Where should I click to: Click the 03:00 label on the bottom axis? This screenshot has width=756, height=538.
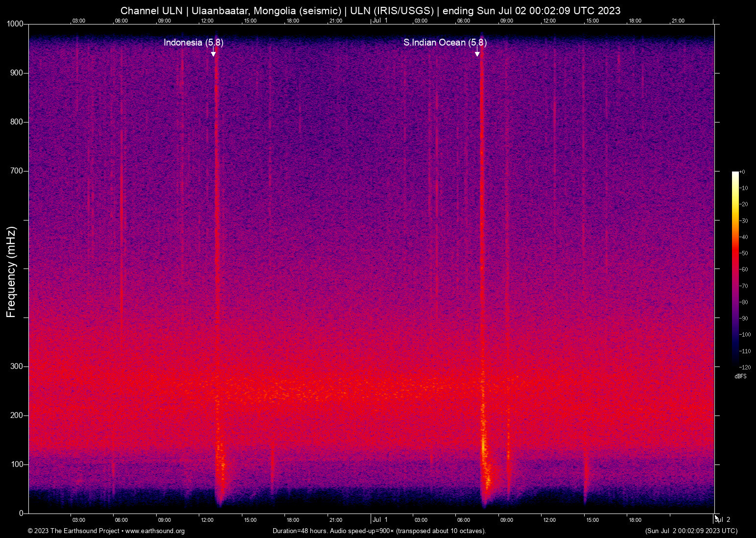(78, 520)
